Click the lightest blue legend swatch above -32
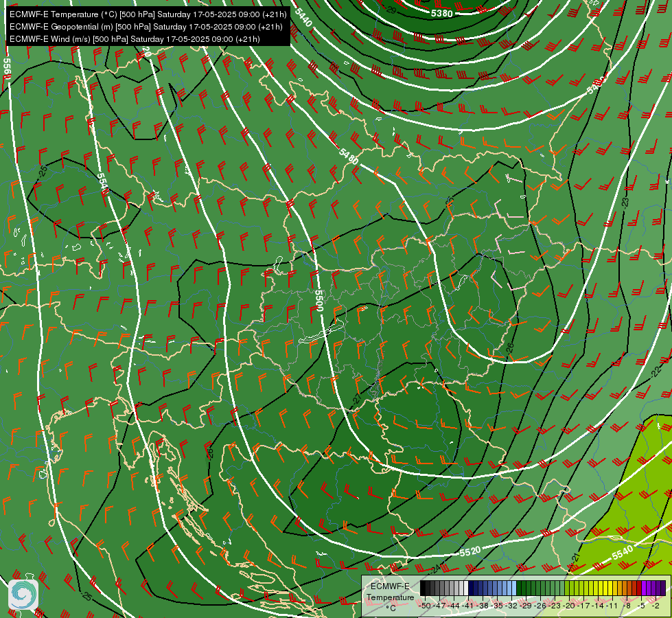Image resolution: width=672 pixels, height=618 pixels. pos(513,588)
